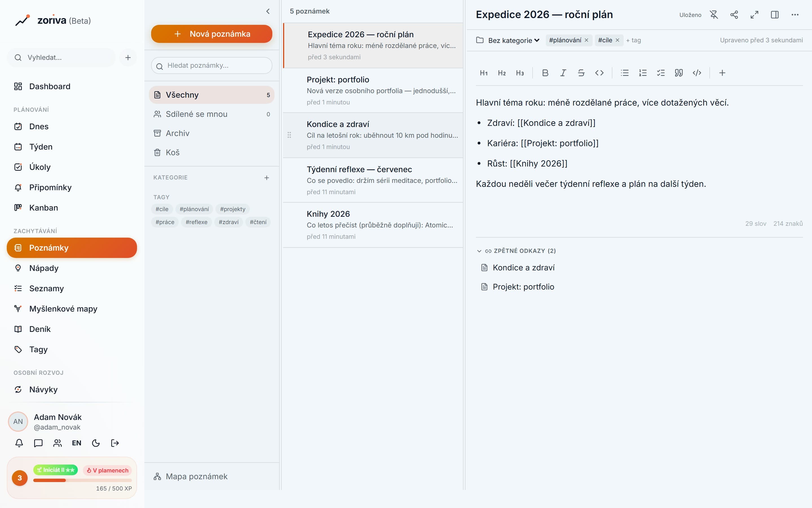Open Mapa poznámek note map
Viewport: 812px width, 508px height.
(212, 476)
